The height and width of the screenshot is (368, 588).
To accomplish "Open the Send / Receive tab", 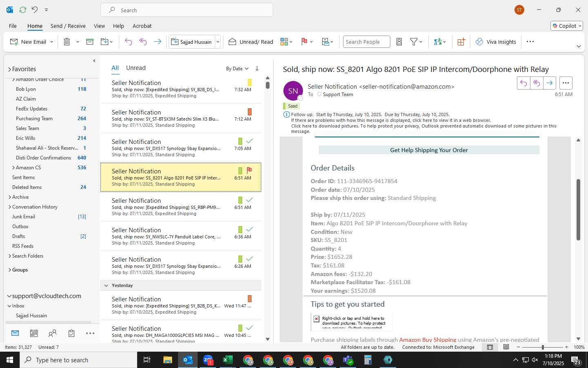I will pos(68,26).
